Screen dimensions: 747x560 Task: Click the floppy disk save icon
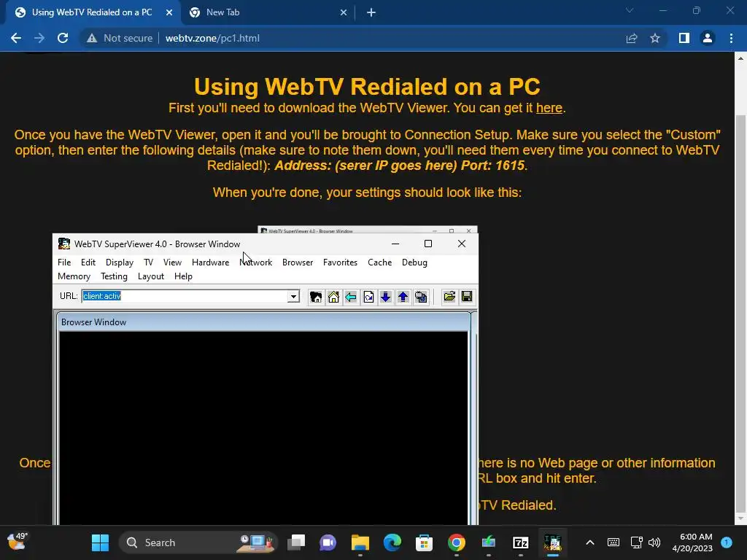[467, 297]
